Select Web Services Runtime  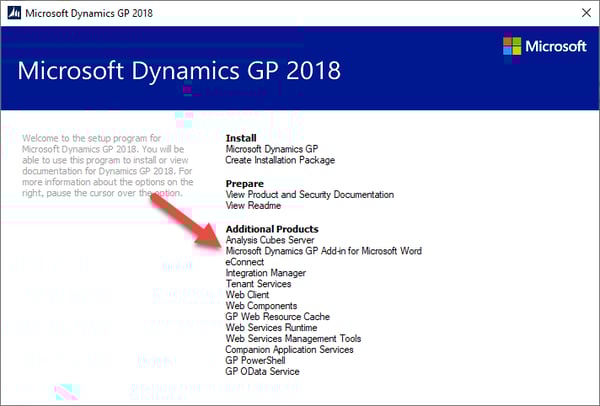pos(271,328)
